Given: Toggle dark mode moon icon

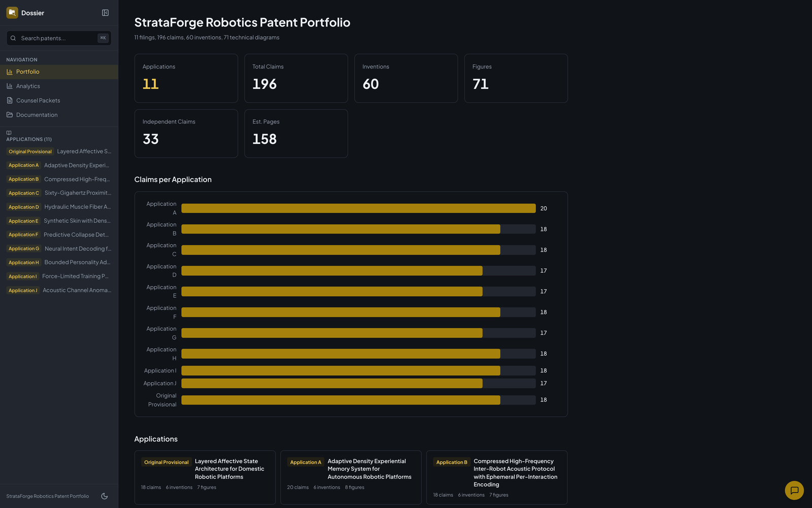Looking at the screenshot, I should point(105,496).
